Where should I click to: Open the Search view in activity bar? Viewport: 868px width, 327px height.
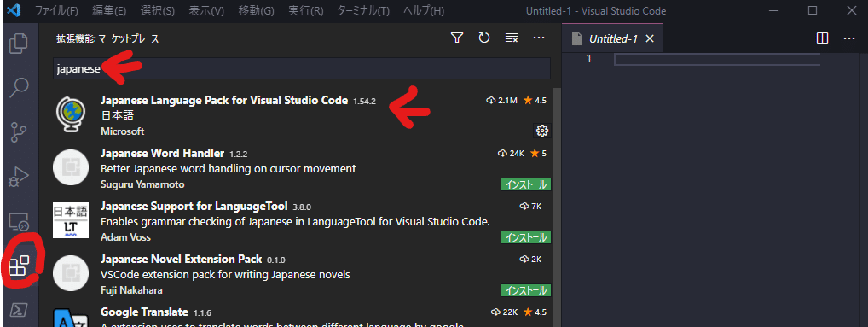(20, 87)
